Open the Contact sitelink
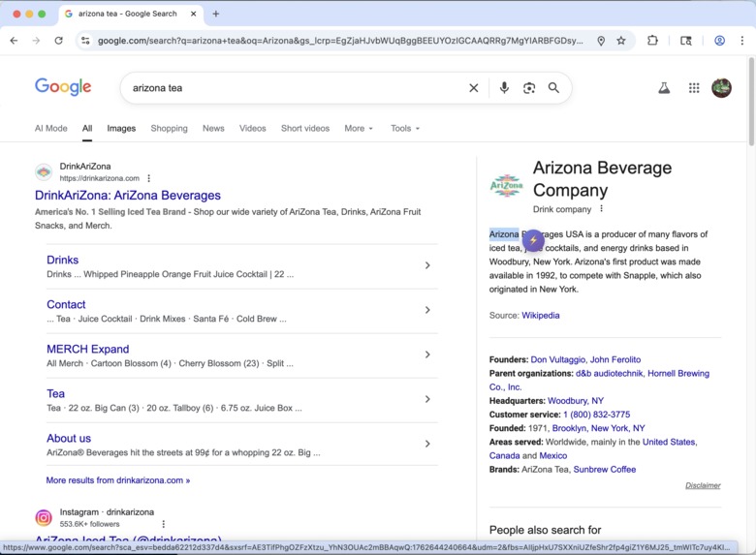756x555 pixels. pos(66,304)
